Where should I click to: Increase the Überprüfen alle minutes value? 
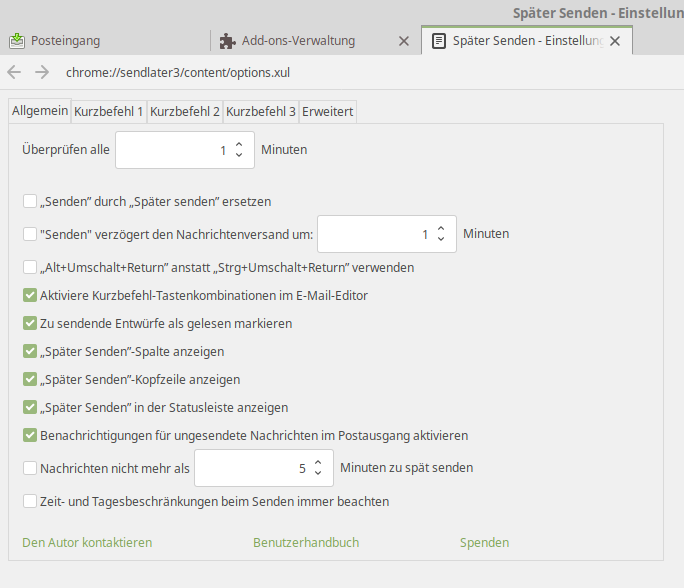tap(239, 145)
